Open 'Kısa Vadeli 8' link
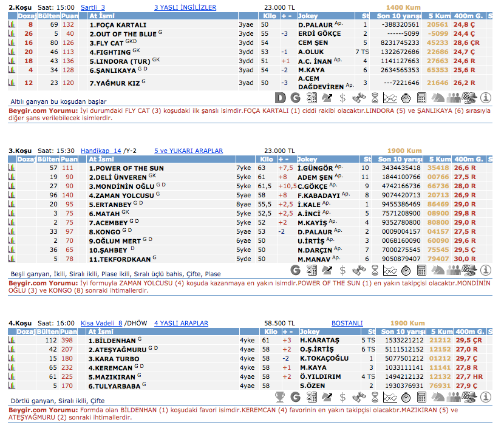Screen dimensions: 504x425 101,324
